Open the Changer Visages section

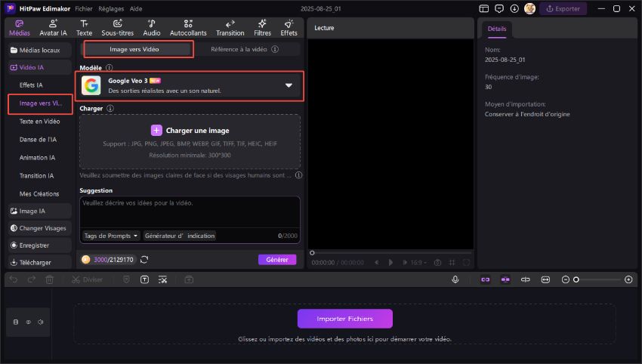pos(40,228)
